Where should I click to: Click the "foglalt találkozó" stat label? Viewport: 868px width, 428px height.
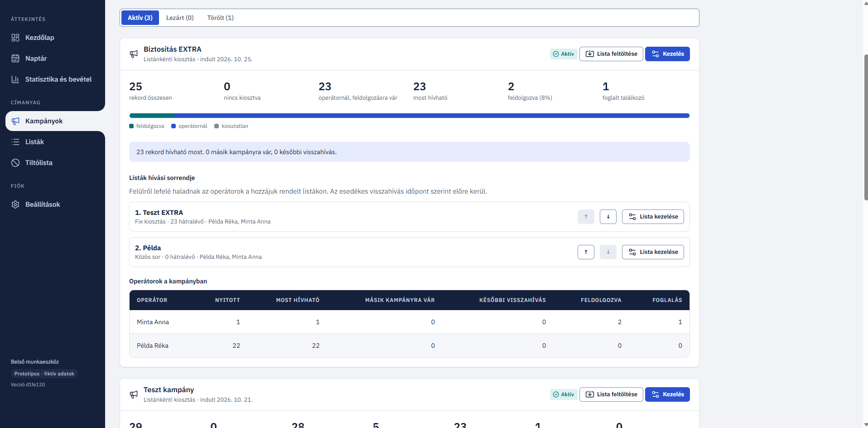click(x=623, y=98)
